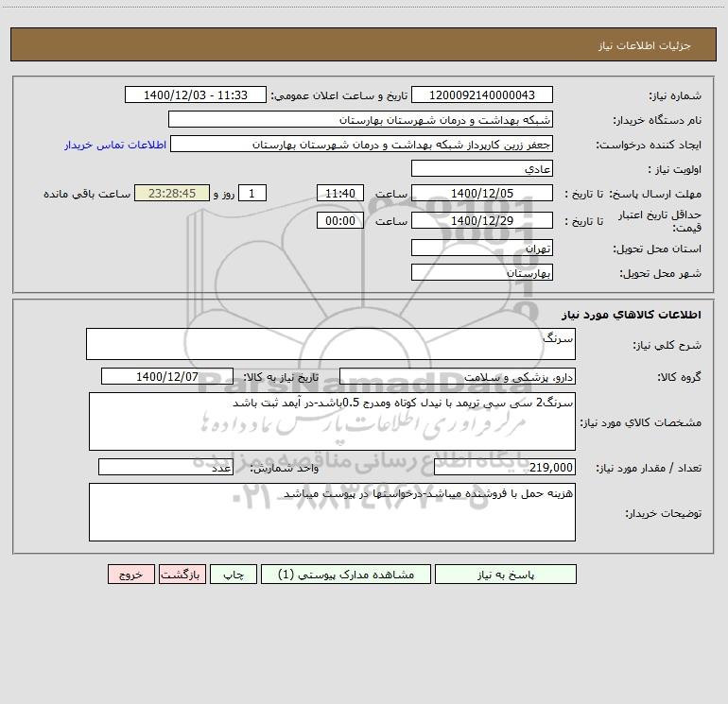Screen dimensions: 728x704
Task: Click the label تاریخ نیاز به کالا
Action: point(282,377)
